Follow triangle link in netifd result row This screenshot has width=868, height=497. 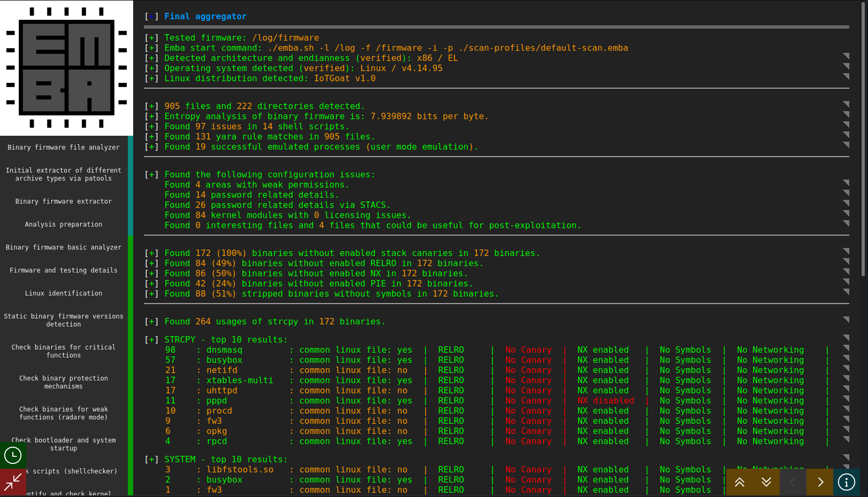coord(846,368)
